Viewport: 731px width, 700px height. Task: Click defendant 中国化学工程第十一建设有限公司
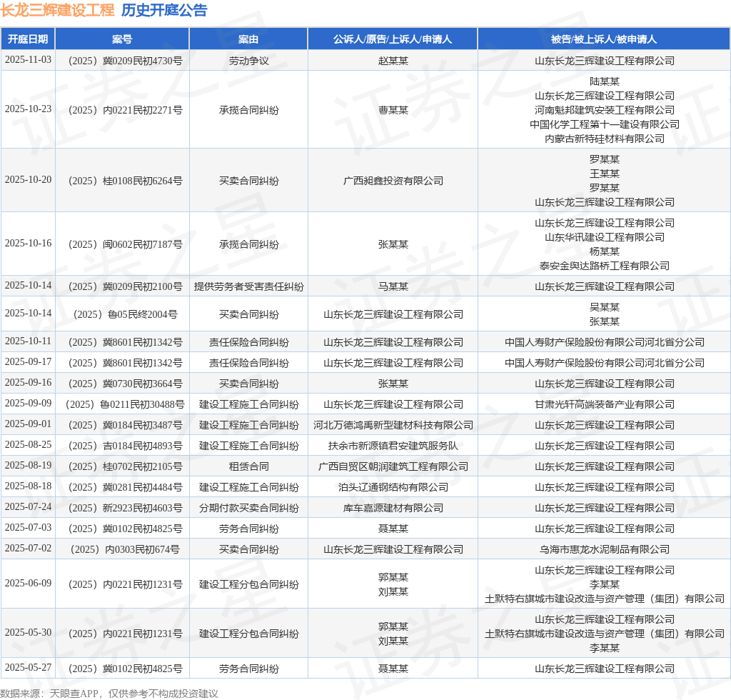click(x=604, y=124)
